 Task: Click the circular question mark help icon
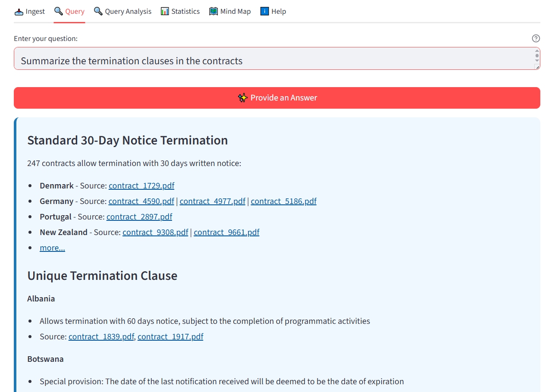click(x=536, y=38)
